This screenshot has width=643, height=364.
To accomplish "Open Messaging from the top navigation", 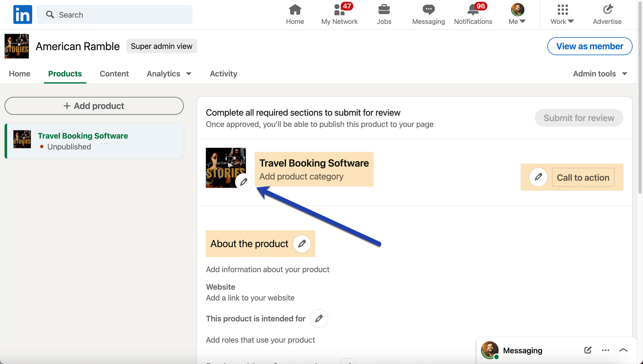I will [x=428, y=14].
